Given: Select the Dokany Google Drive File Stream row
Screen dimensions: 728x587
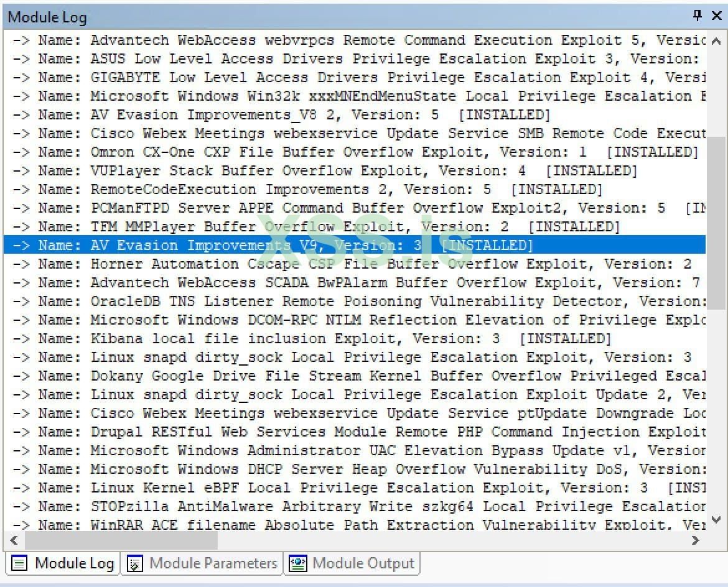Looking at the screenshot, I should coord(355,376).
